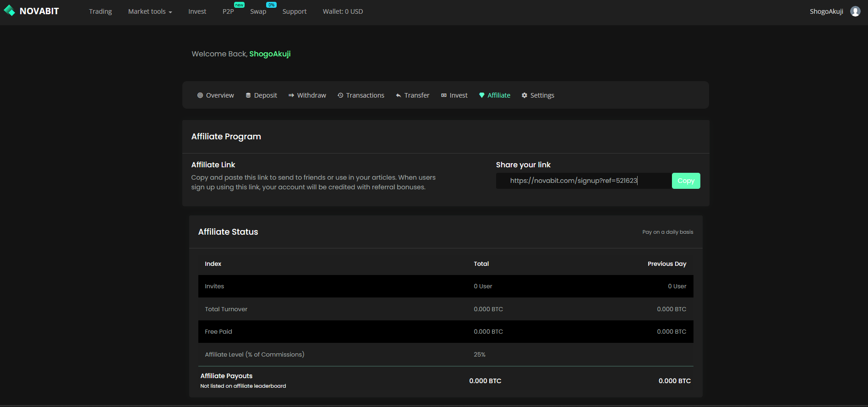
Task: Click the Affiliate diamond icon
Action: click(x=482, y=95)
